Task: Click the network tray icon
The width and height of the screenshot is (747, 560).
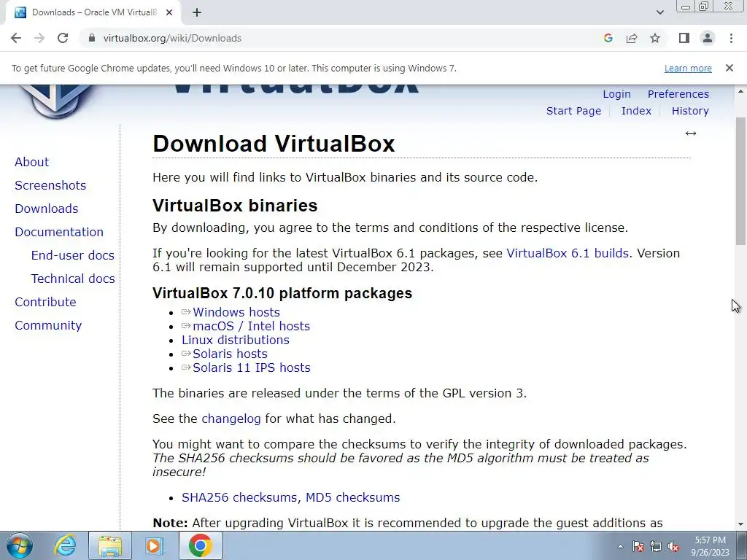Action: [x=656, y=546]
